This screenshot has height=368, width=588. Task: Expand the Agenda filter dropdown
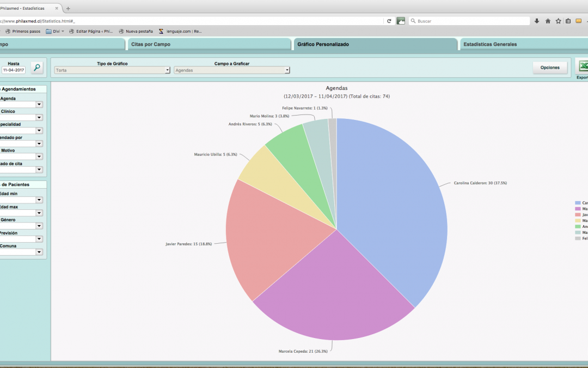(x=39, y=104)
